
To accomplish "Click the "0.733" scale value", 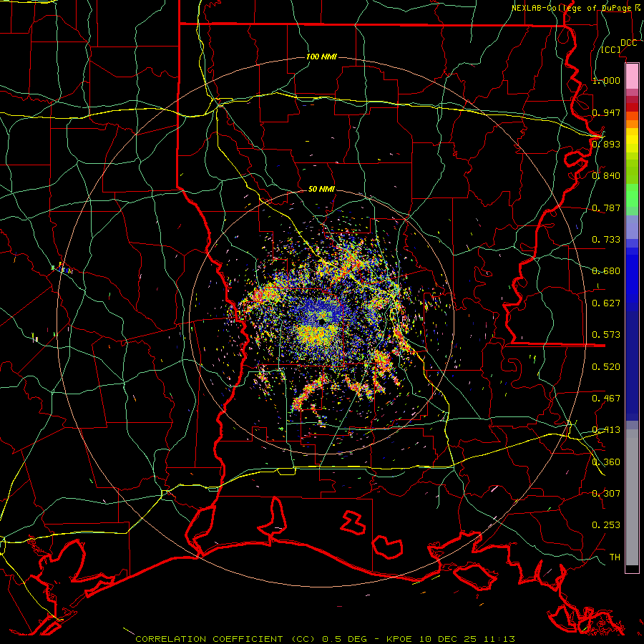I will pos(606,240).
